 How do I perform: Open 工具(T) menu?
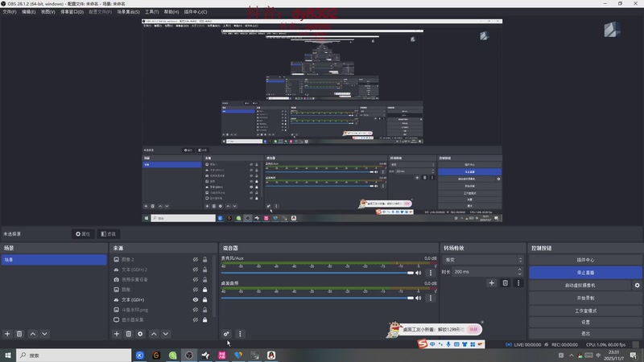pyautogui.click(x=151, y=12)
